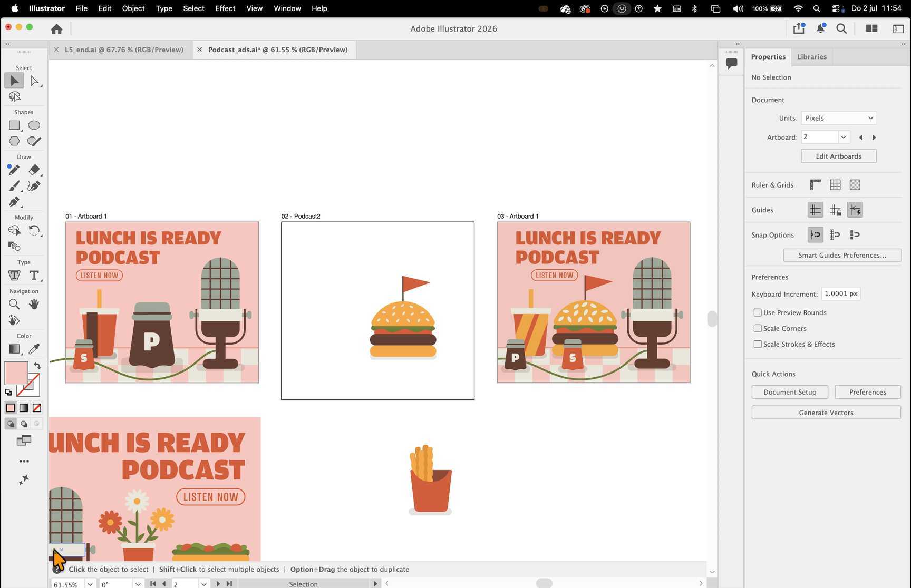This screenshot has height=588, width=911.
Task: Show the transparency grid icon
Action: [x=855, y=185]
